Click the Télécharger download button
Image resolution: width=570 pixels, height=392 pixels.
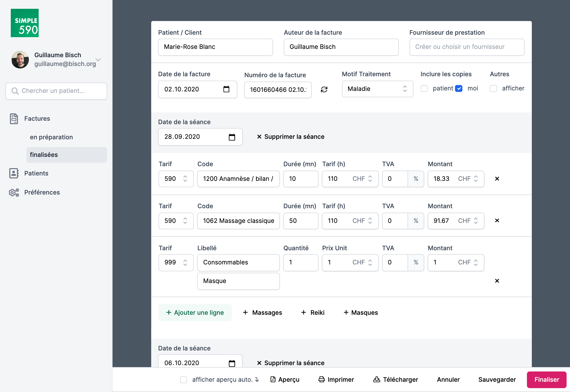coord(396,380)
